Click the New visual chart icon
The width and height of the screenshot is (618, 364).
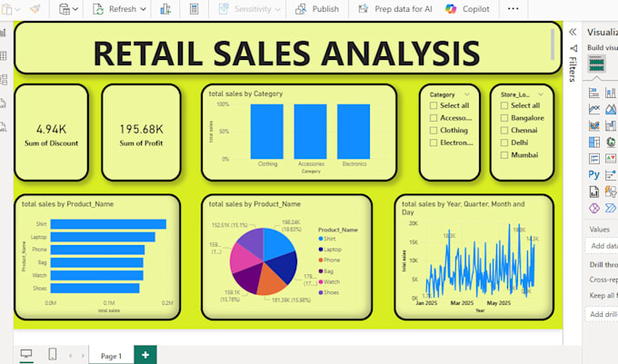click(165, 9)
